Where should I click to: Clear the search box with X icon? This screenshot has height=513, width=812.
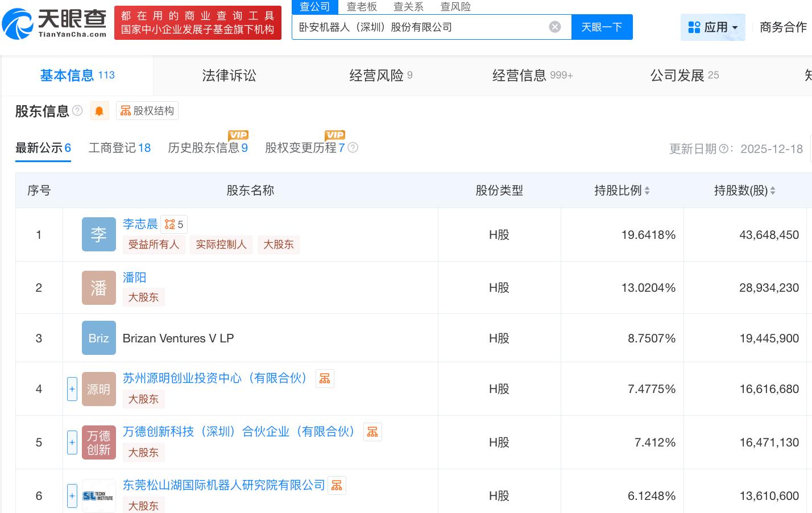click(555, 27)
